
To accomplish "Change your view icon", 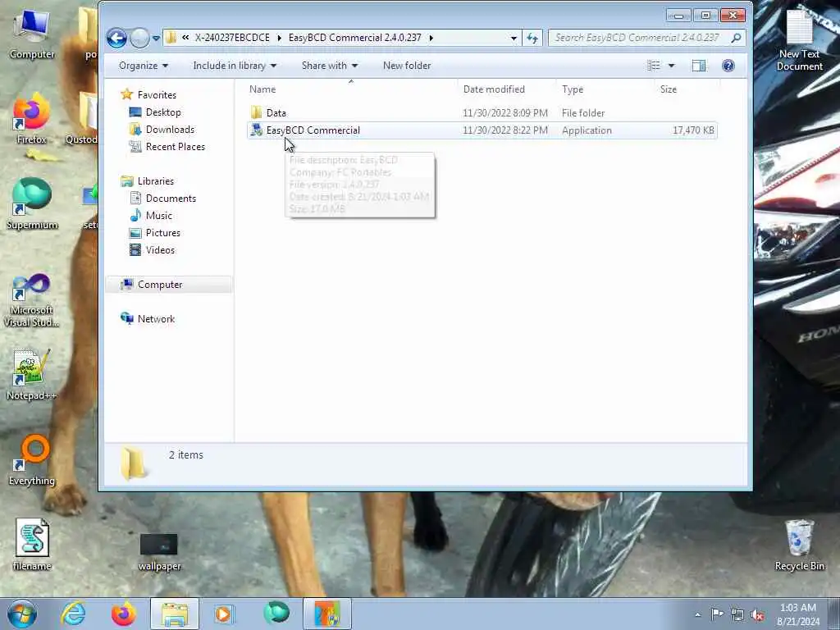I will coord(654,66).
